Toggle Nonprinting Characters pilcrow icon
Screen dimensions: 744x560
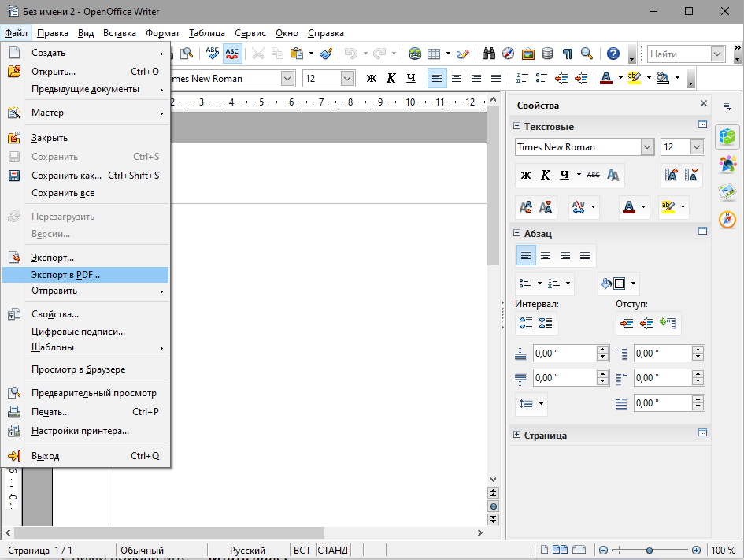click(x=568, y=54)
